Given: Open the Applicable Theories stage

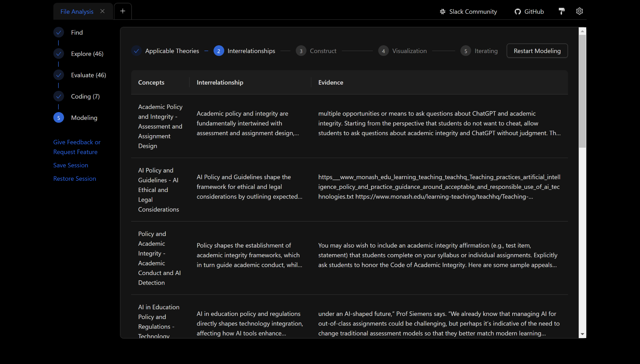Looking at the screenshot, I should pyautogui.click(x=172, y=51).
